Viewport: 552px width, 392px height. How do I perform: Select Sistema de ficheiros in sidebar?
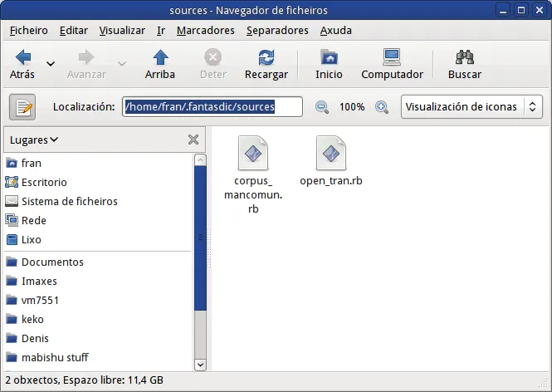click(69, 201)
